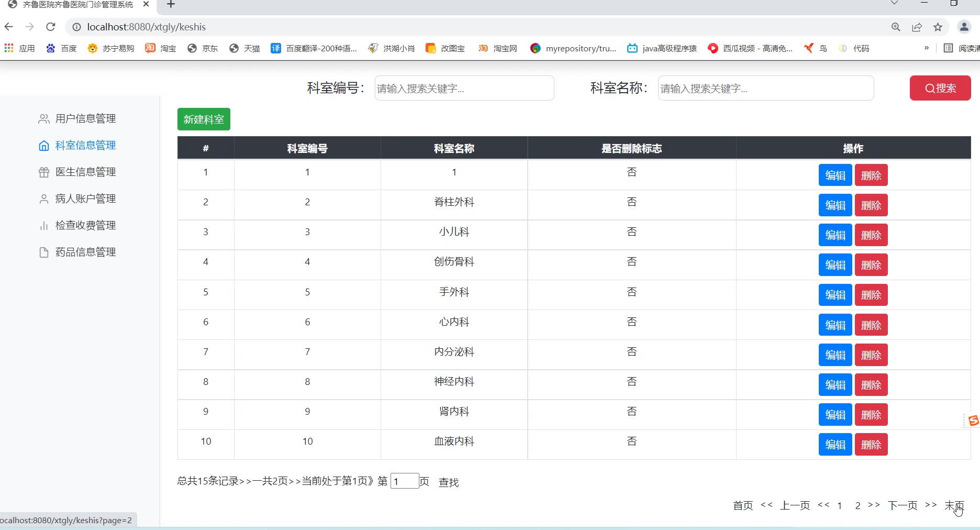Open the java高级程序猿 bookmark
The height and width of the screenshot is (530, 980).
click(662, 48)
